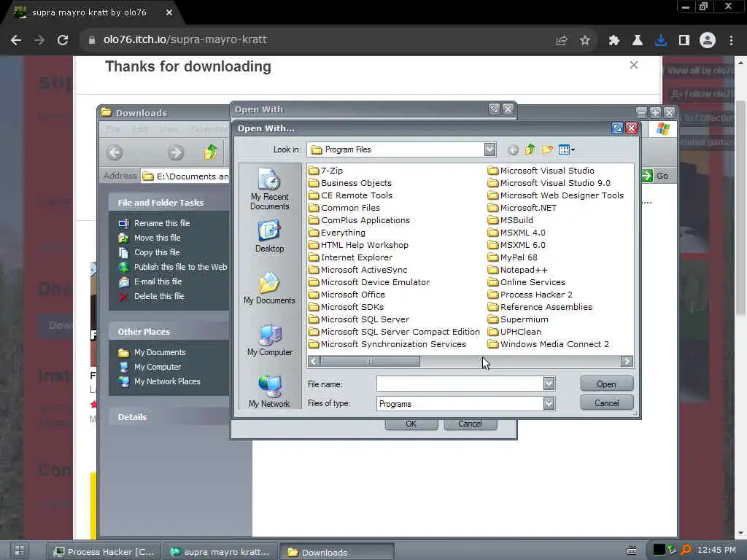Expand the Look in dropdown
Screen dimensions: 747x560
point(489,149)
